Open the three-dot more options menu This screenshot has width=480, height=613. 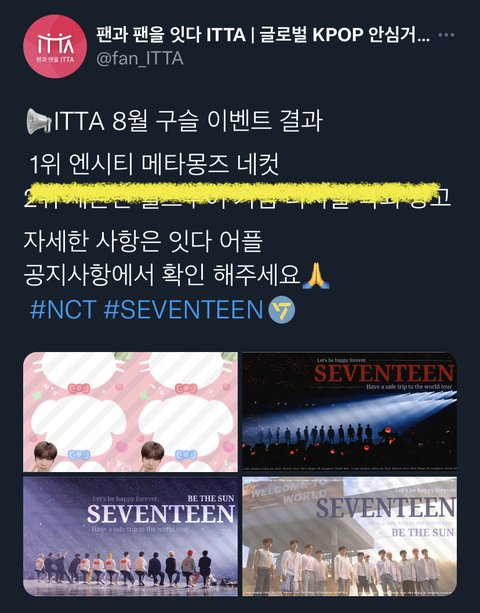[446, 35]
